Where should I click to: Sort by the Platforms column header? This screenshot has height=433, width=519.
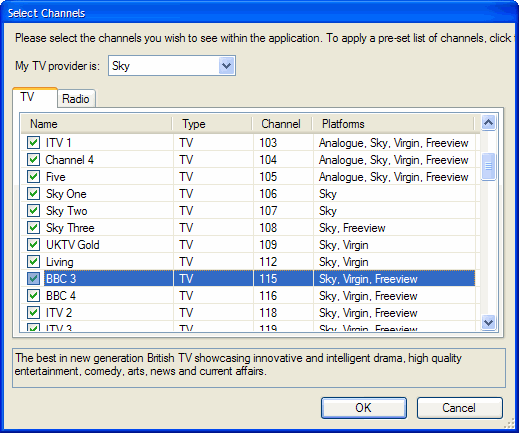tap(393, 124)
